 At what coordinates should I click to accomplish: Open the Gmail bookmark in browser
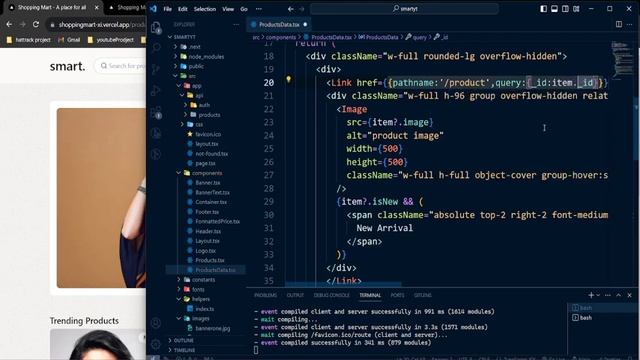click(69, 40)
